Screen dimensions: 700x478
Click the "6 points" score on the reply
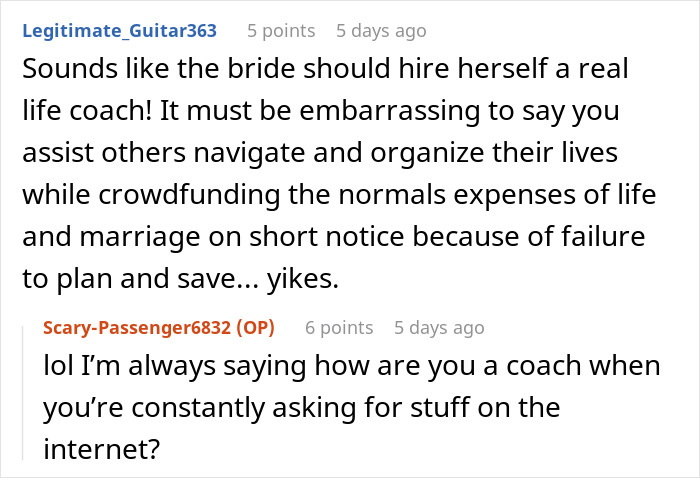coord(339,328)
